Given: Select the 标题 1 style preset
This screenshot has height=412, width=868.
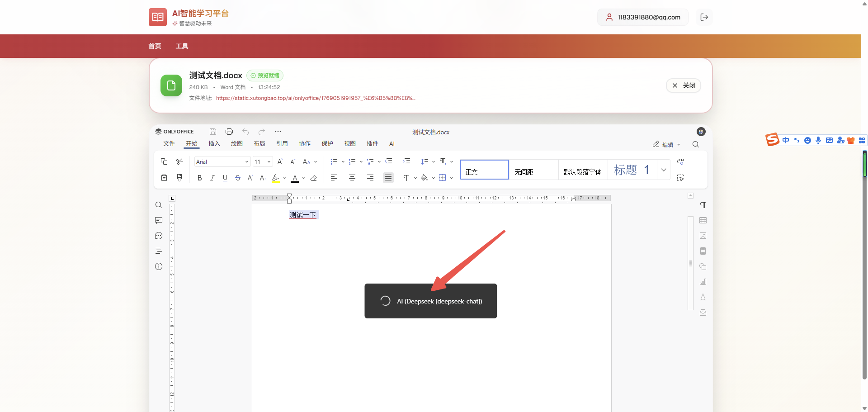Looking at the screenshot, I should (631, 170).
